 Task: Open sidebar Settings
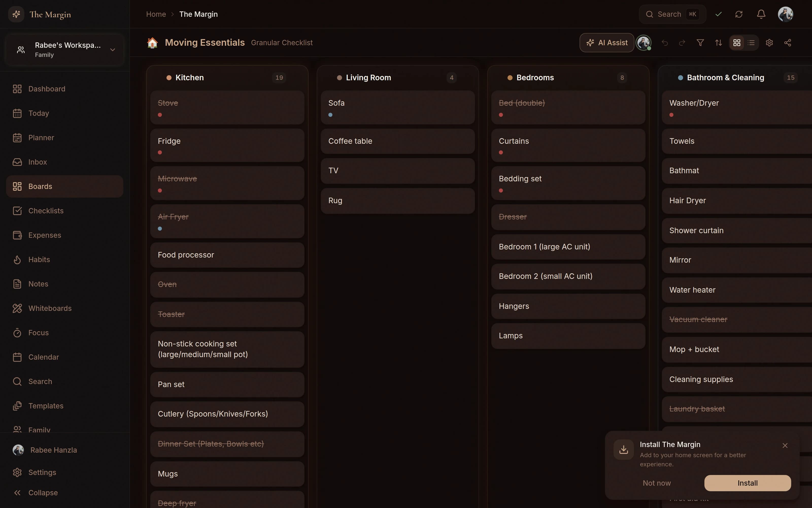[64, 472]
